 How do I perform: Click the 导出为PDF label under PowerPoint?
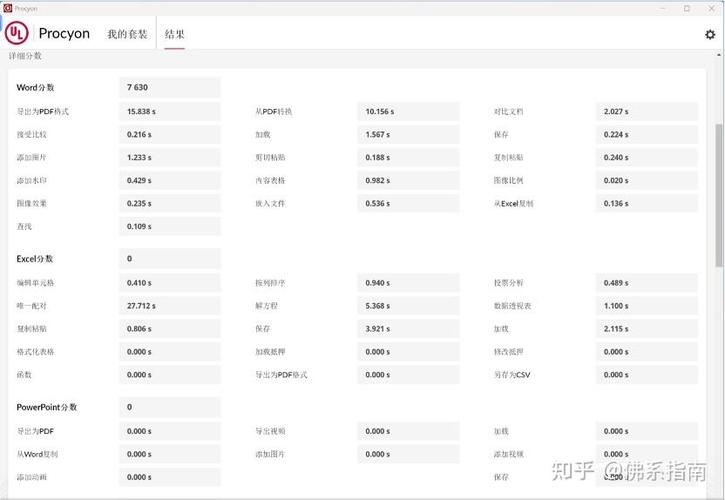point(35,432)
